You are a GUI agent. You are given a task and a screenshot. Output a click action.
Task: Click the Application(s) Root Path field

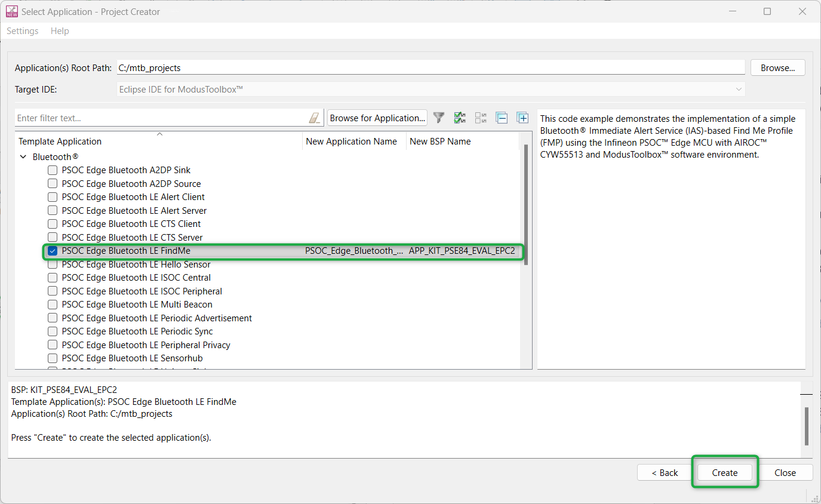431,68
